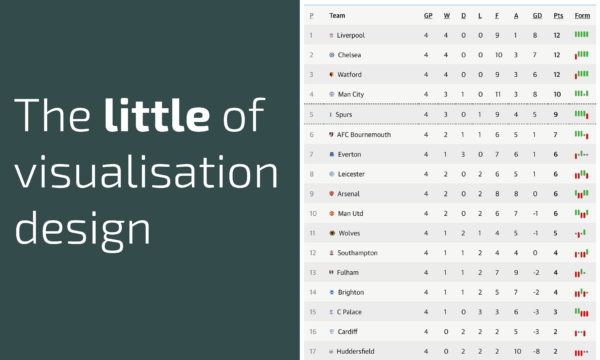Click the GP column header

click(428, 16)
